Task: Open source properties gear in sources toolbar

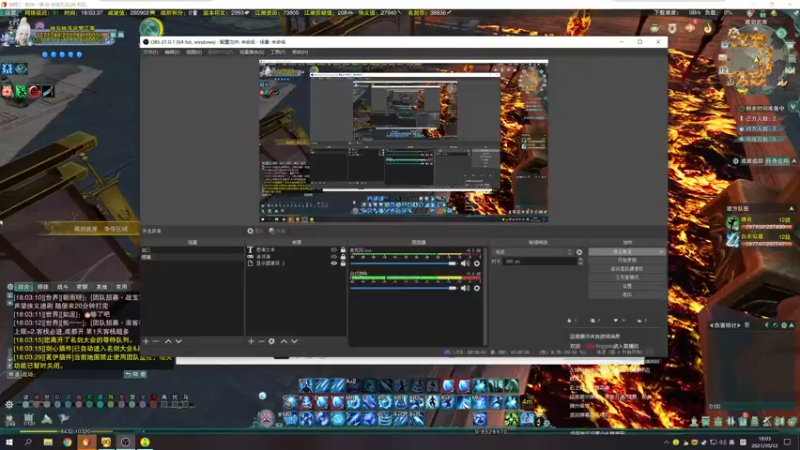Action: click(271, 341)
